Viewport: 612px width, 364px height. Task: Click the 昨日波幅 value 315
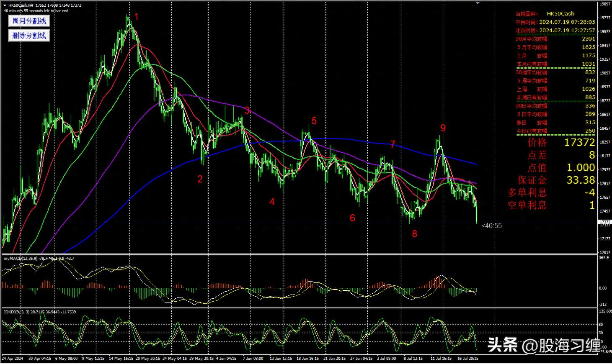[590, 123]
